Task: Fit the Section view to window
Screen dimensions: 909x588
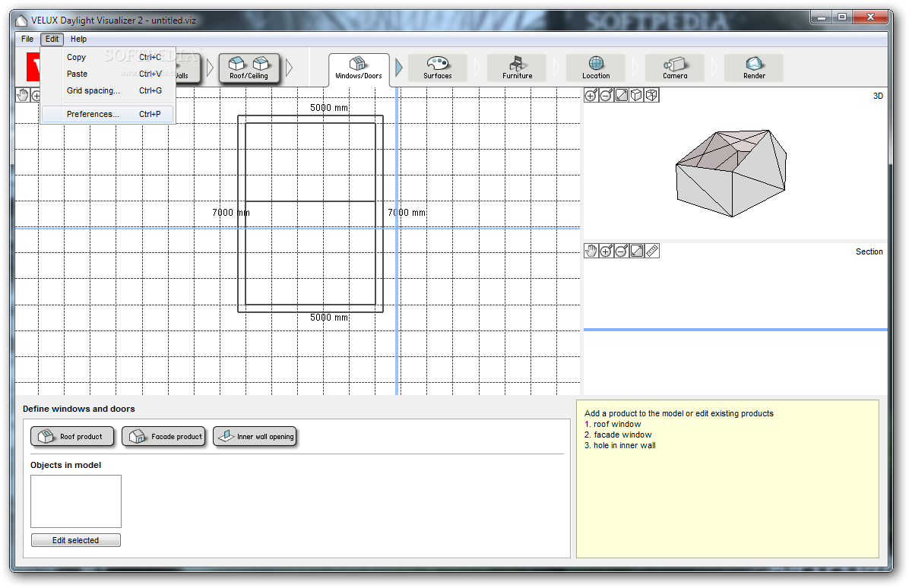Action: (637, 251)
